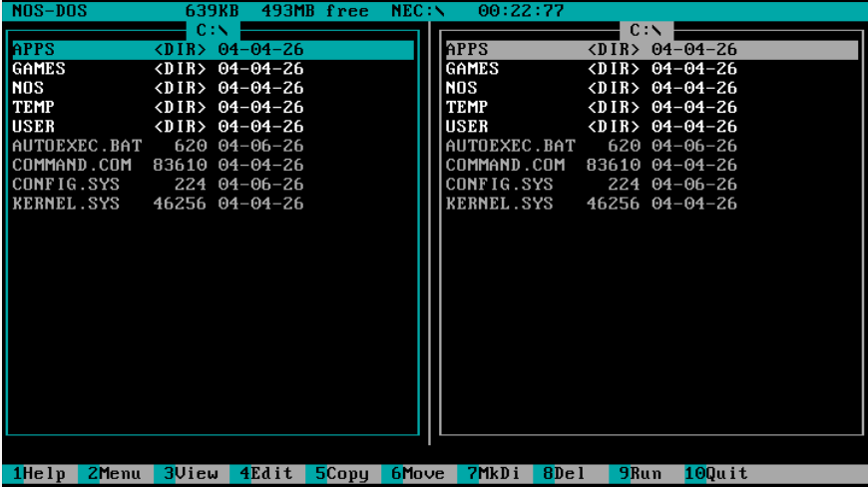The height and width of the screenshot is (487, 868).
Task: Select GAMES directory in left panel
Action: (x=214, y=69)
